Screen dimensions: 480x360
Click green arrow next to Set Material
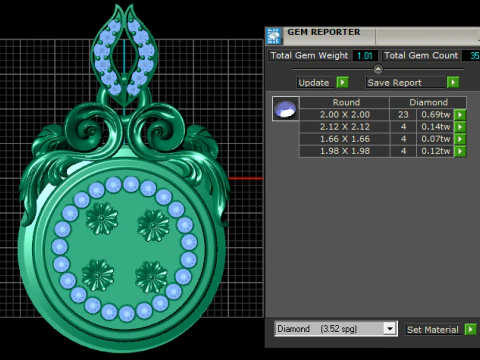pos(470,330)
